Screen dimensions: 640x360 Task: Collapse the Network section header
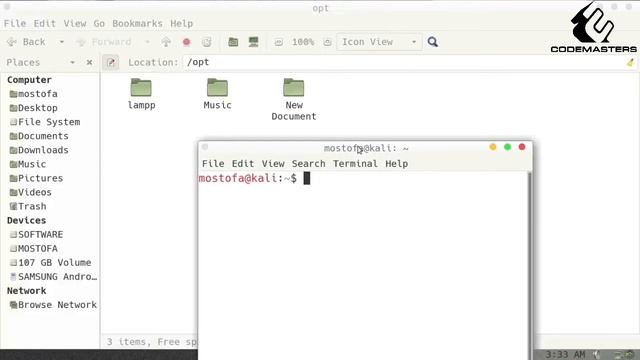tap(27, 291)
